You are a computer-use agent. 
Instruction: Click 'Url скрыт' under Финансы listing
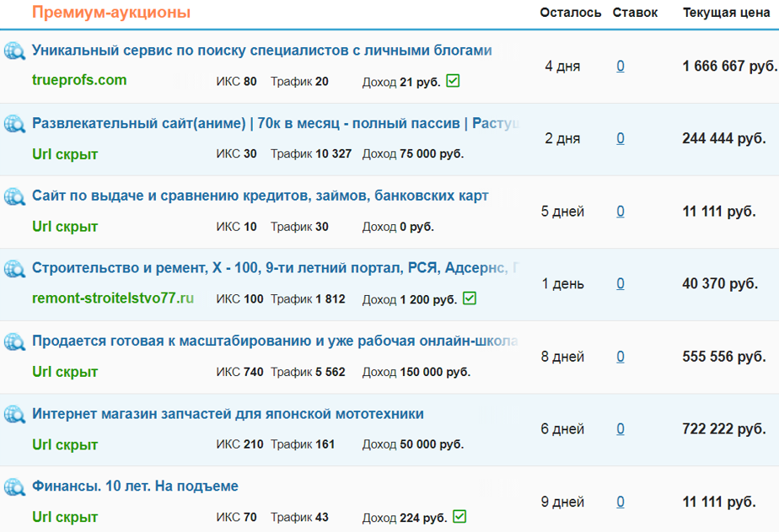point(65,517)
